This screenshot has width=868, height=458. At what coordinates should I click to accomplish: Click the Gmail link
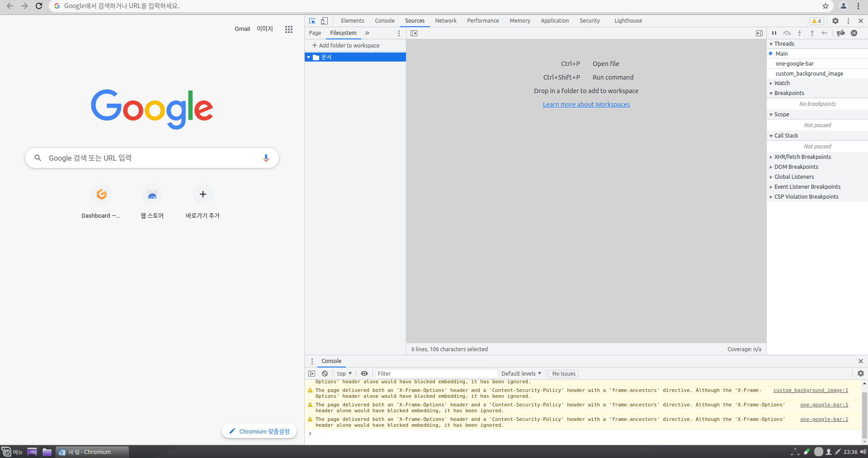pos(242,29)
